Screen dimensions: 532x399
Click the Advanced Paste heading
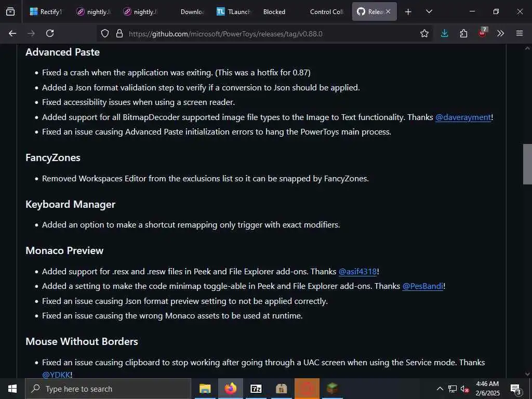pyautogui.click(x=63, y=52)
